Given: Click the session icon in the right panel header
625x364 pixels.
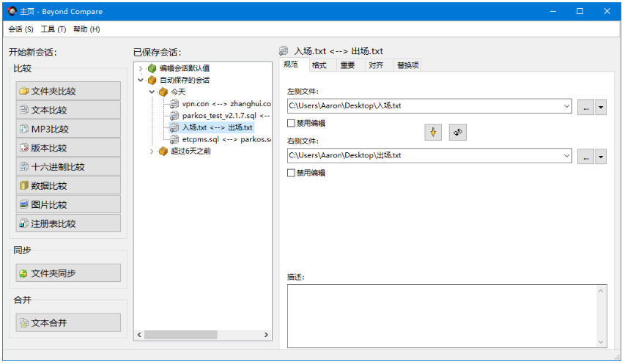Looking at the screenshot, I should pyautogui.click(x=284, y=51).
